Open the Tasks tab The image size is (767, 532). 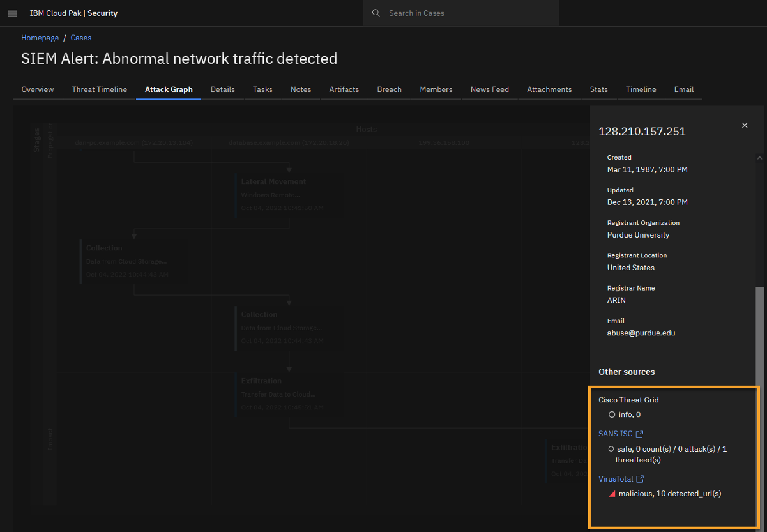[x=262, y=89]
